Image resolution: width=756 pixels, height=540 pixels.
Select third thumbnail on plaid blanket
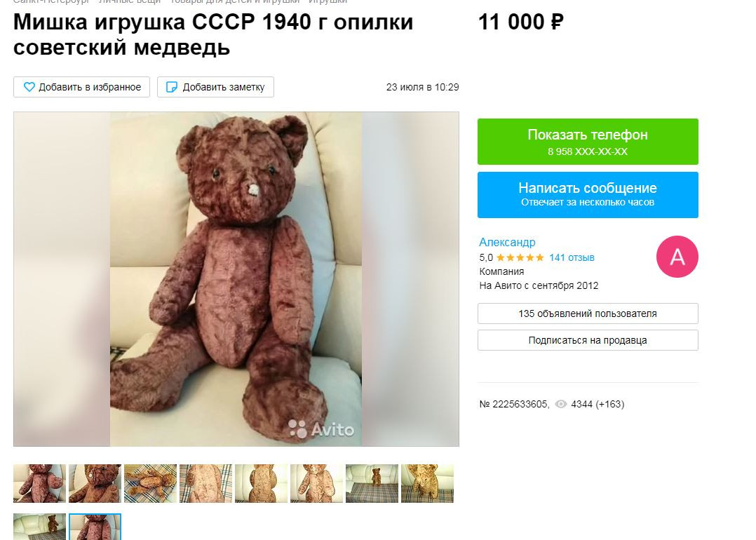point(150,484)
